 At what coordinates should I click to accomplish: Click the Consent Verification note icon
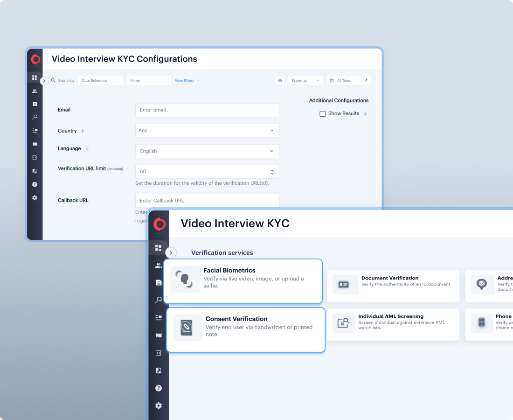point(187,328)
